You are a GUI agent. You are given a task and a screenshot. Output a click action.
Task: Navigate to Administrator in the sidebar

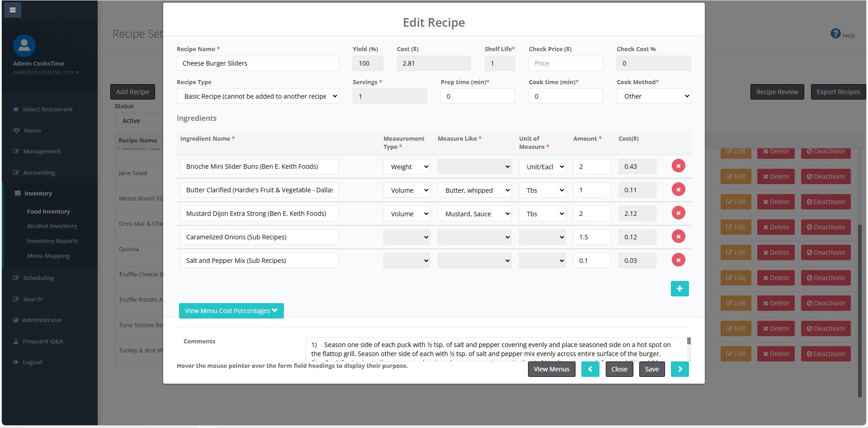point(42,320)
